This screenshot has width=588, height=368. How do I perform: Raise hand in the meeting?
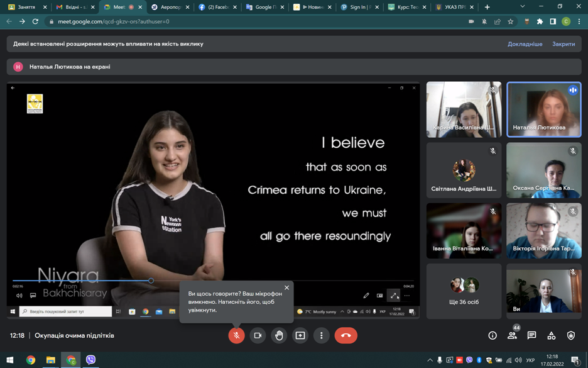tap(279, 335)
